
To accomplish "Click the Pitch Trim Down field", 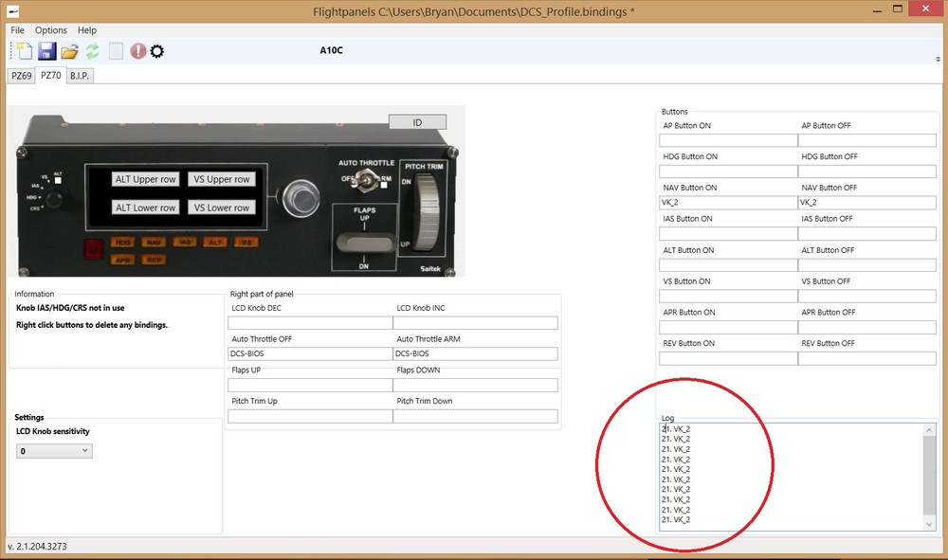I will pos(475,416).
